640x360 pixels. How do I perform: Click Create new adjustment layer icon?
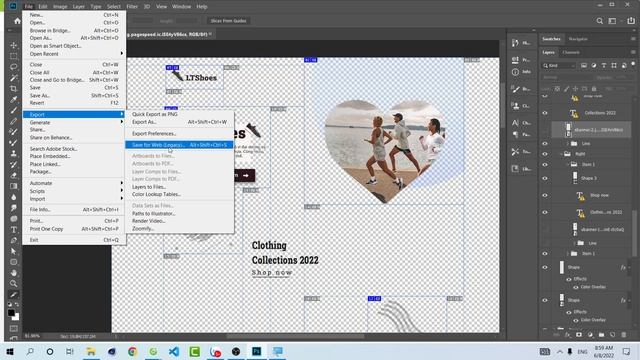(x=590, y=335)
